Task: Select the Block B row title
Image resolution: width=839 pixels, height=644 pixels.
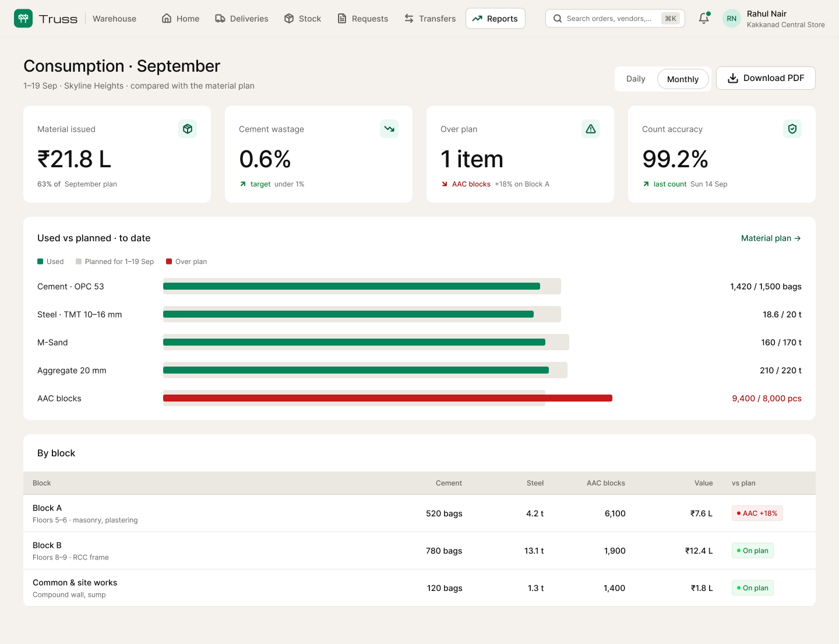Action: coord(47,546)
